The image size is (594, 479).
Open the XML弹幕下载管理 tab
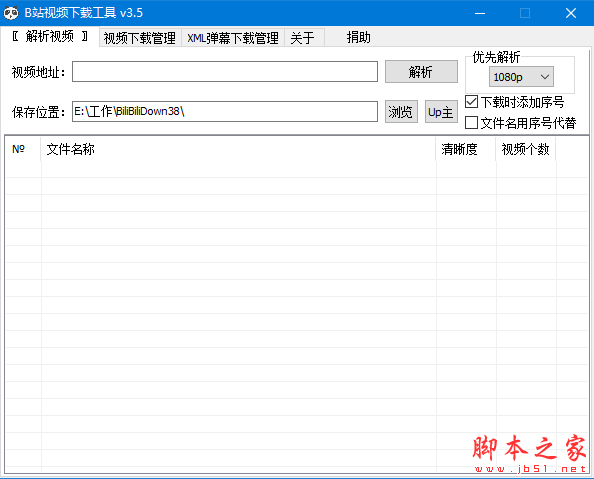(233, 38)
